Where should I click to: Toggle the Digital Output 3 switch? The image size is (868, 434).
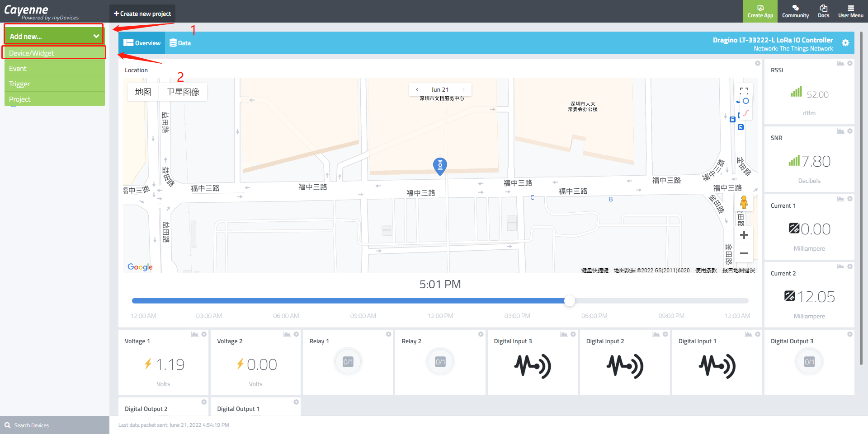[809, 362]
